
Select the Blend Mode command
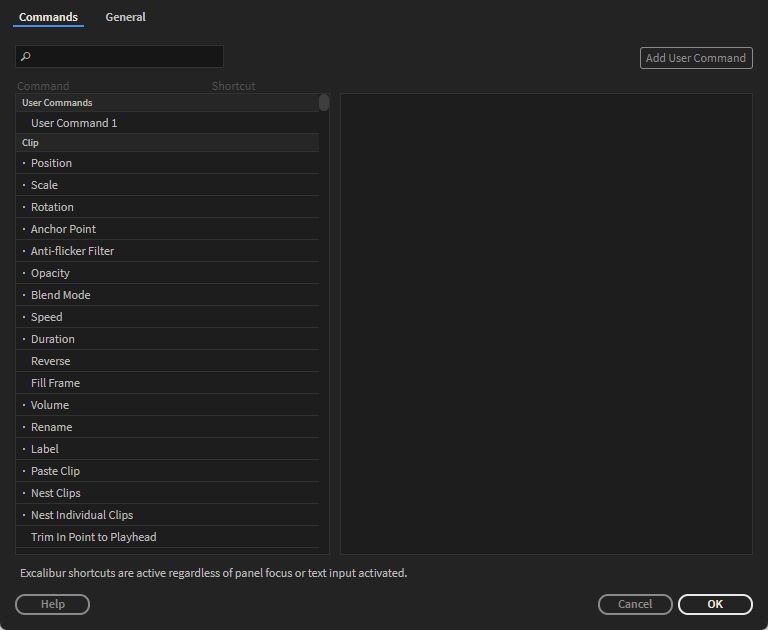(x=60, y=295)
